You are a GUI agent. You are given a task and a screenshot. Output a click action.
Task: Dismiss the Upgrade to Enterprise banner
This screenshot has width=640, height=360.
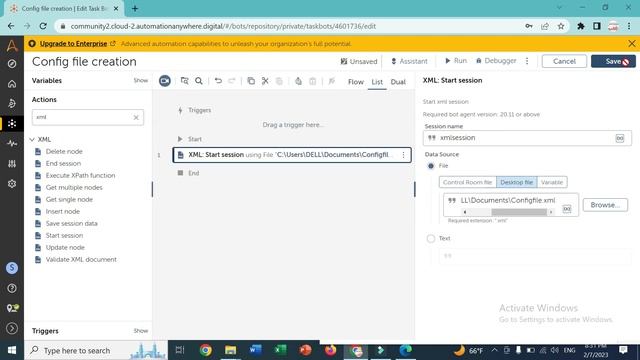click(631, 43)
